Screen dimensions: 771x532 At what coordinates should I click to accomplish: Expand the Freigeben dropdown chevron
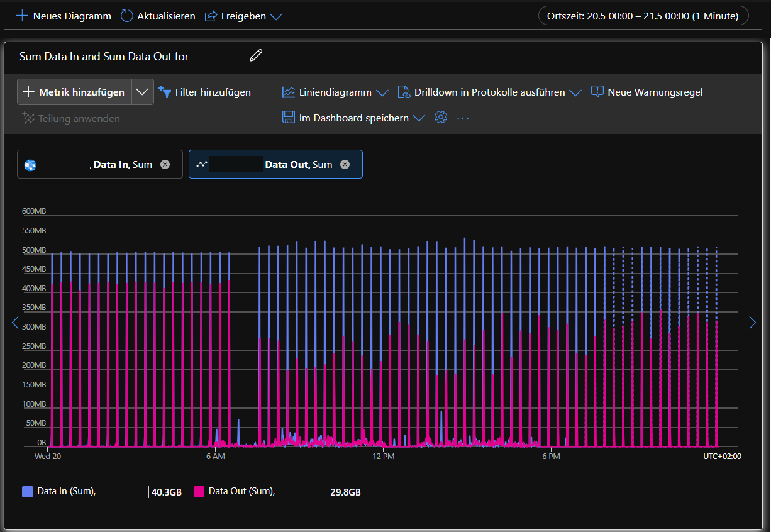275,16
